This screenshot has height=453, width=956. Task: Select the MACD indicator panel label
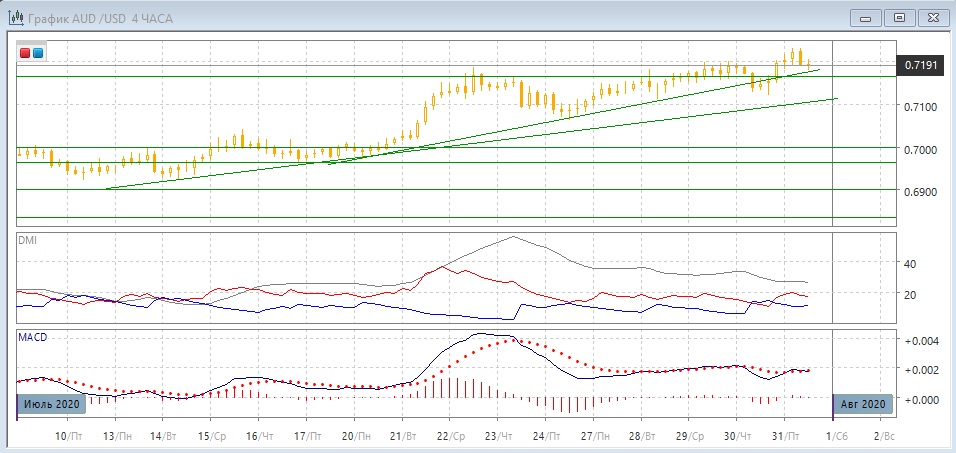(x=32, y=338)
